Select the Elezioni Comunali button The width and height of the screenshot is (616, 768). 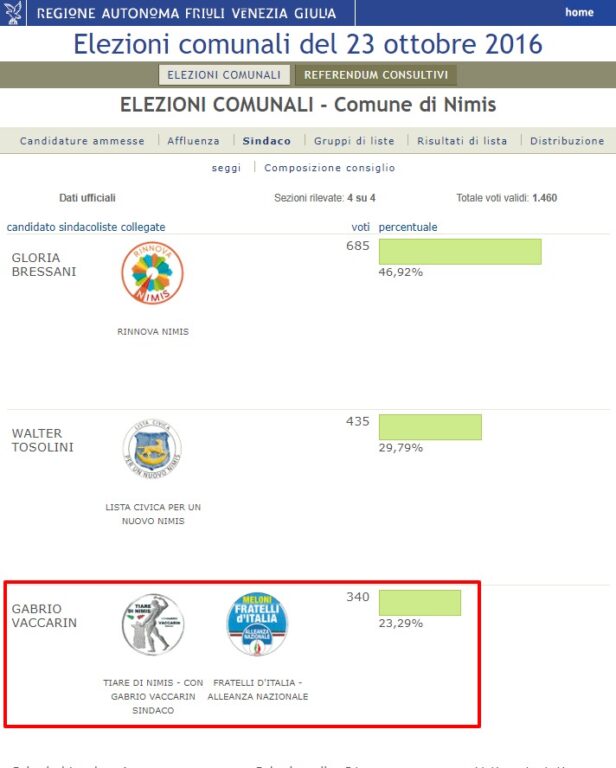(224, 75)
